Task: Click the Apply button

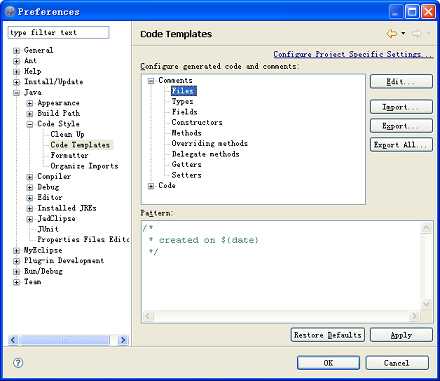Action: 401,335
